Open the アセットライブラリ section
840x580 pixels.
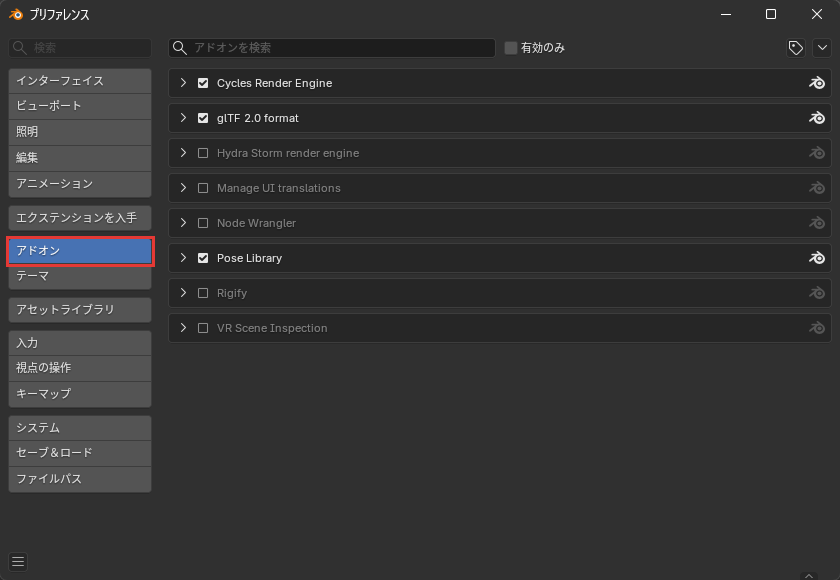click(x=80, y=310)
